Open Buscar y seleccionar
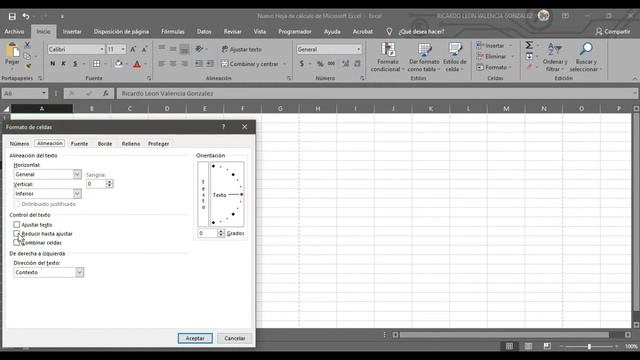640x360 pixels. [x=586, y=57]
